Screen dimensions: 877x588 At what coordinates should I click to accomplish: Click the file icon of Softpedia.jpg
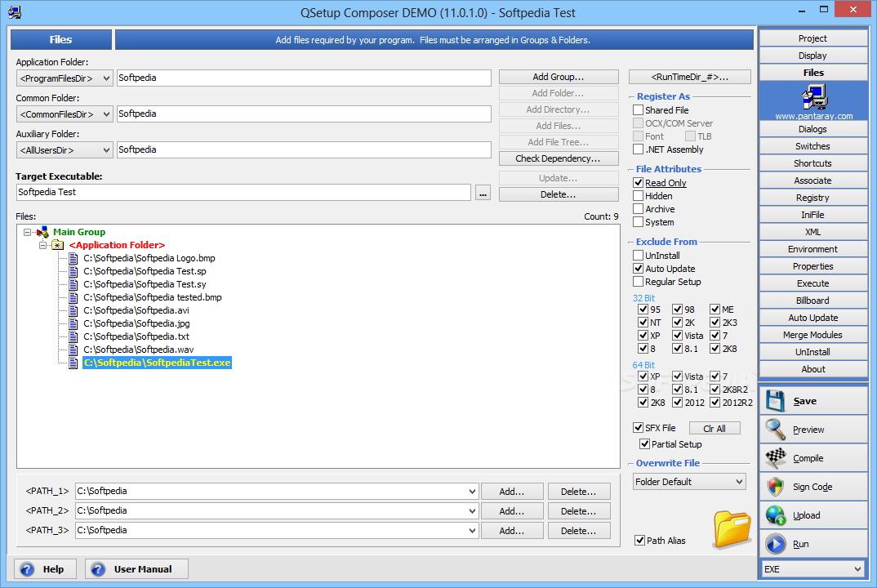click(x=73, y=323)
